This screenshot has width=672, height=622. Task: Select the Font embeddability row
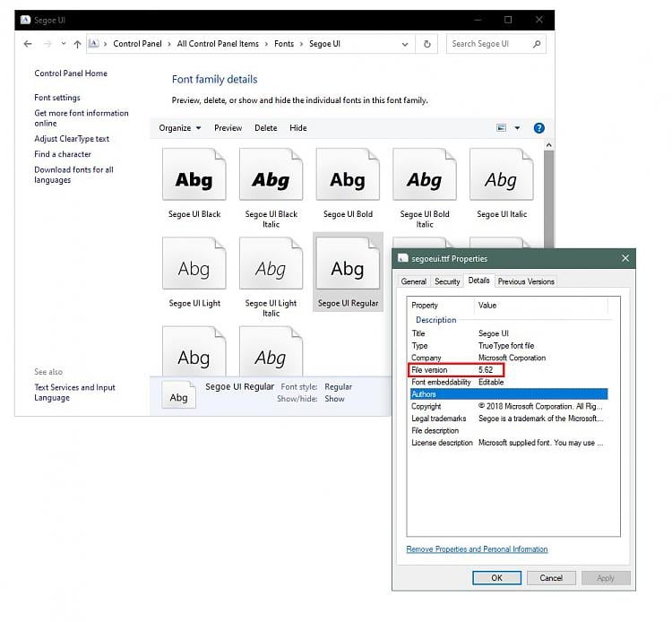tap(509, 382)
